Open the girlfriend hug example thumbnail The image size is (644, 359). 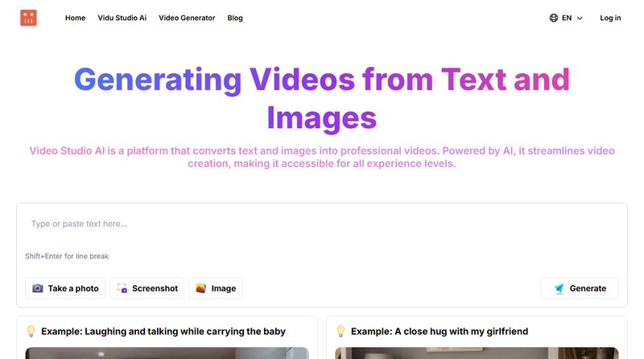[x=477, y=353]
